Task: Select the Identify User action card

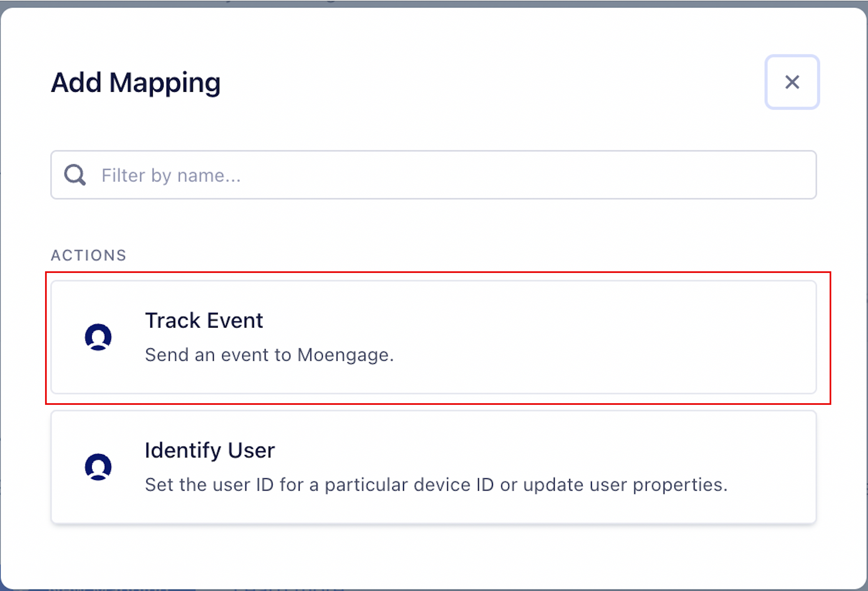Action: coord(434,467)
